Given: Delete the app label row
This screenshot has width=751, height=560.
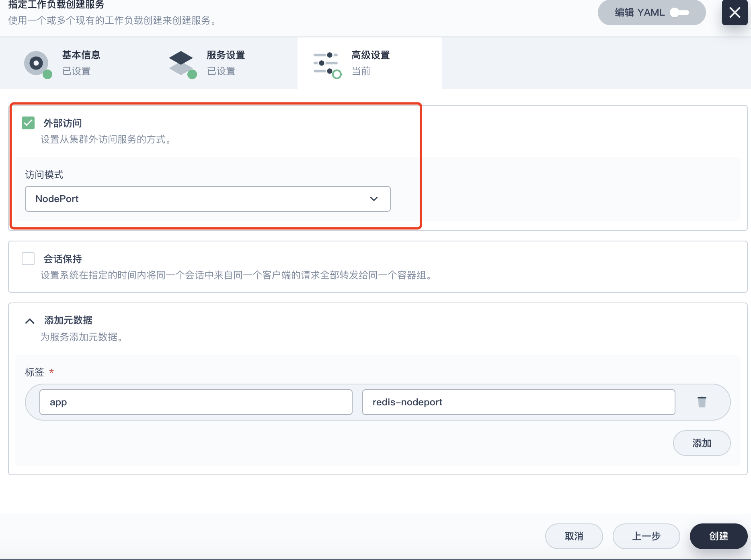Looking at the screenshot, I should click(x=702, y=402).
